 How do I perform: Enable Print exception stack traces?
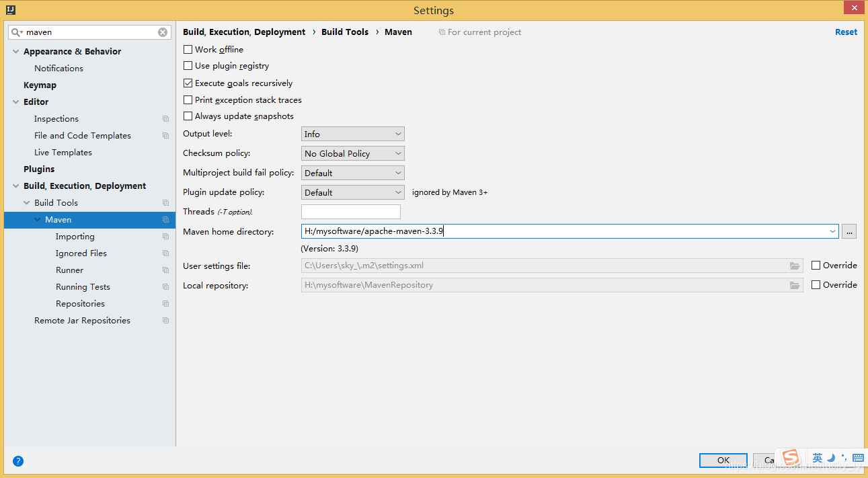[x=188, y=100]
